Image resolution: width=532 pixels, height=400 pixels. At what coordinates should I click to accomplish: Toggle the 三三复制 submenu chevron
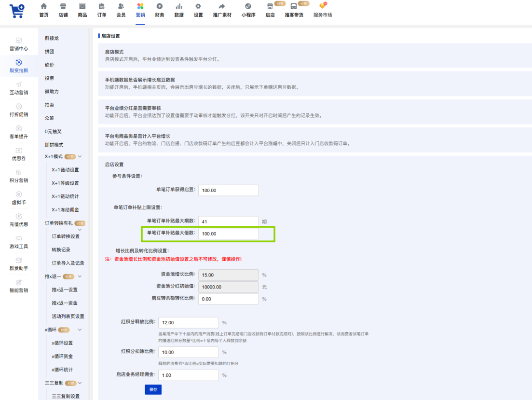[x=80, y=383]
